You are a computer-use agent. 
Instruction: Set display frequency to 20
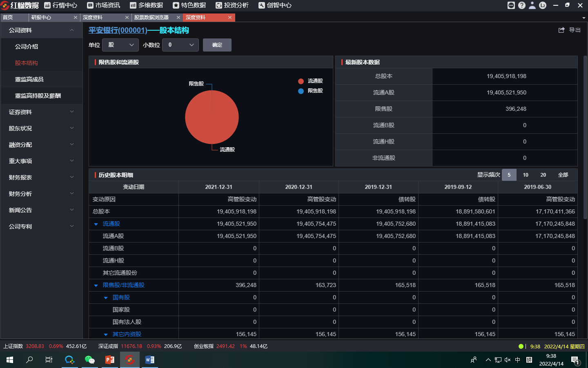(x=543, y=175)
